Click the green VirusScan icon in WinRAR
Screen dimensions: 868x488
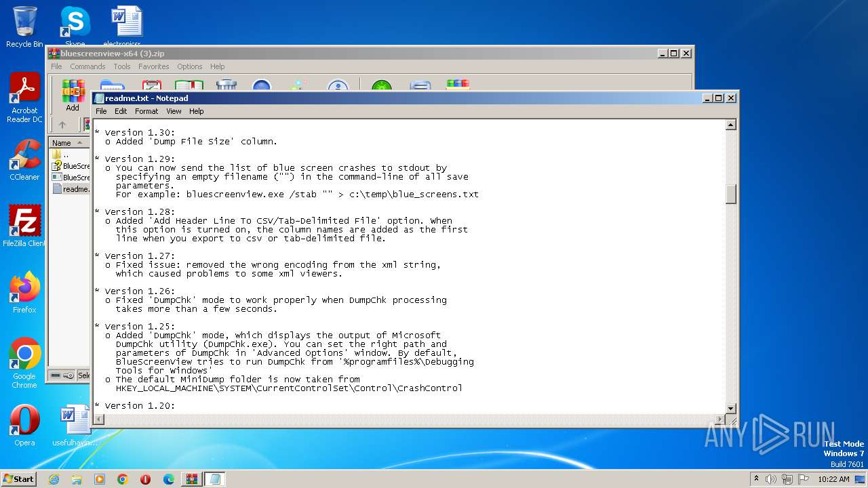point(381,85)
